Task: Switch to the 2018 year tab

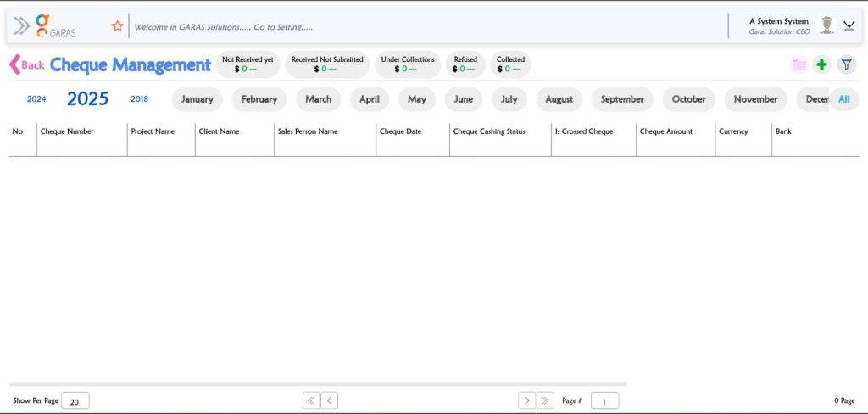Action: (139, 99)
